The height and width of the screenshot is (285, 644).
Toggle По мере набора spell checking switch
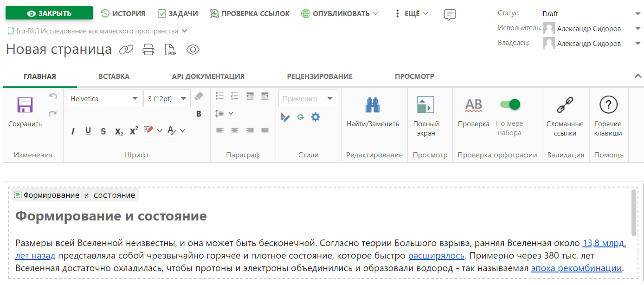(x=509, y=105)
